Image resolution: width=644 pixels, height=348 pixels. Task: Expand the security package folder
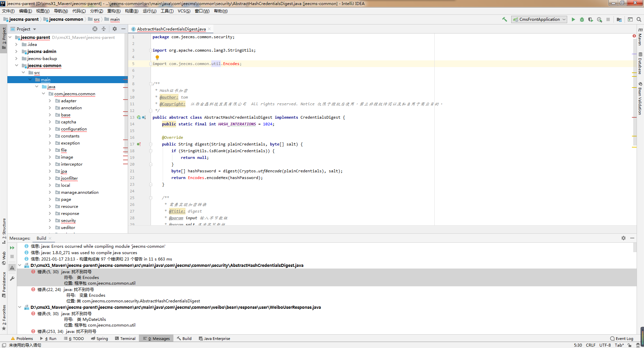click(x=50, y=220)
